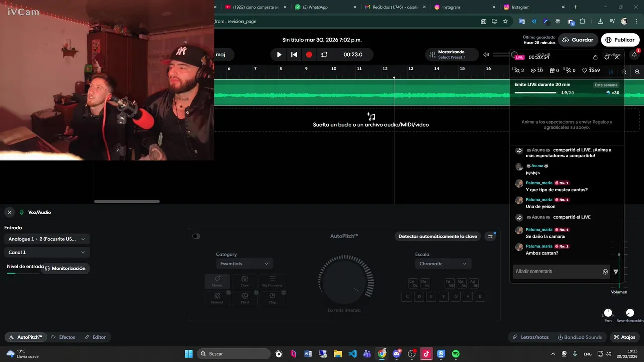The height and width of the screenshot is (362, 644).
Task: Toggle the AutoPitch power switch
Action: (196, 236)
